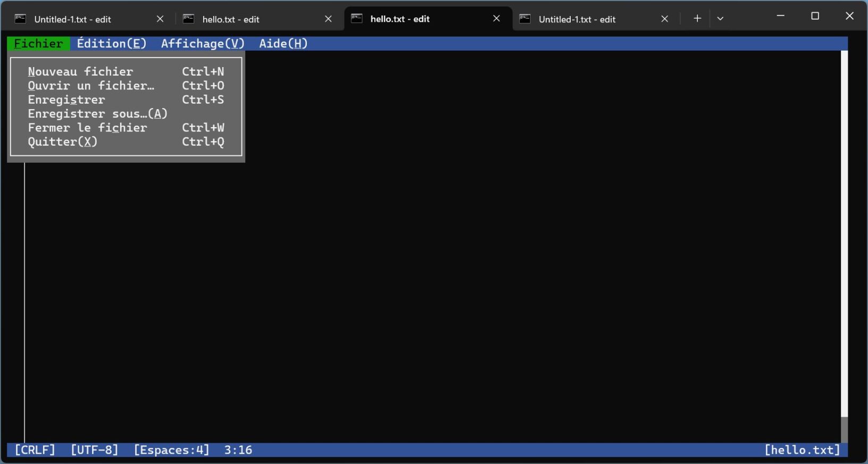The height and width of the screenshot is (464, 868).
Task: Click terminal icon on first Untitled-1.txt tab
Action: (20, 19)
